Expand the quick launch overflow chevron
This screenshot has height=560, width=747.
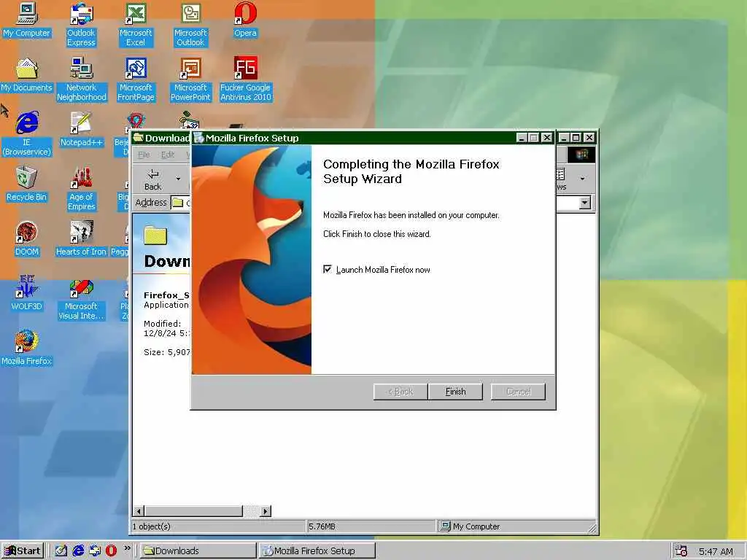coord(127,548)
